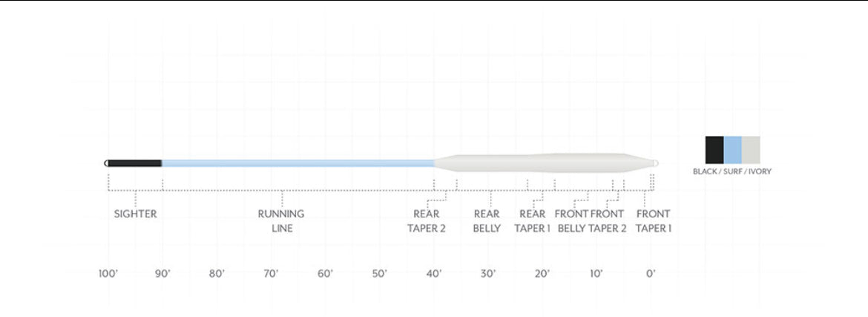Click the SIGHTER label
The image size is (868, 317).
pos(135,214)
